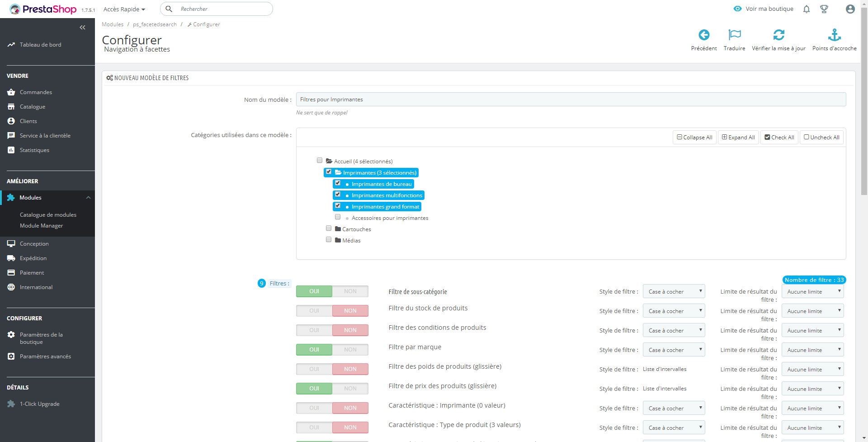Click the Traduire flag icon
Screen dimensions: 868x442
pos(735,35)
